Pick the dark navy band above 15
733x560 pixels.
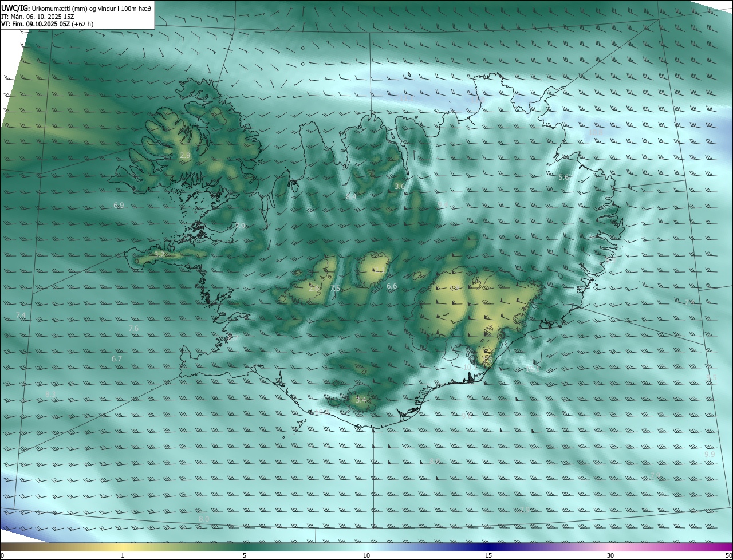(x=488, y=547)
